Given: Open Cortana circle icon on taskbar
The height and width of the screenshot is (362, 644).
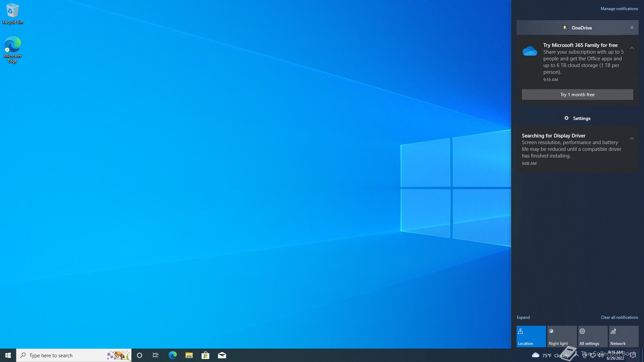Looking at the screenshot, I should click(140, 355).
